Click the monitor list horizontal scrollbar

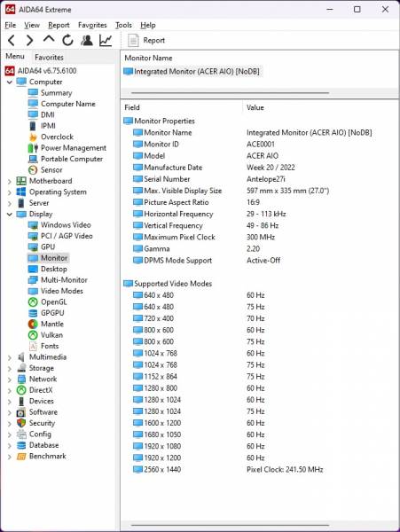[230, 92]
